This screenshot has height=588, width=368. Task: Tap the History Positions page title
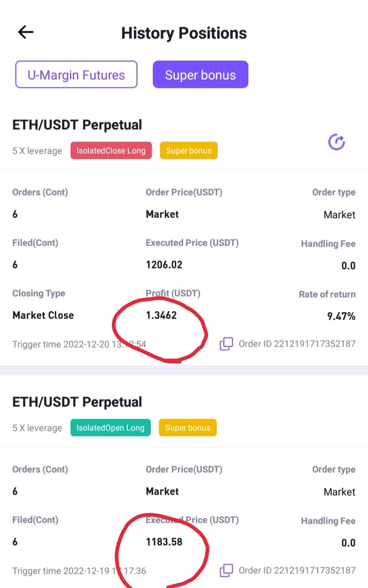184,33
